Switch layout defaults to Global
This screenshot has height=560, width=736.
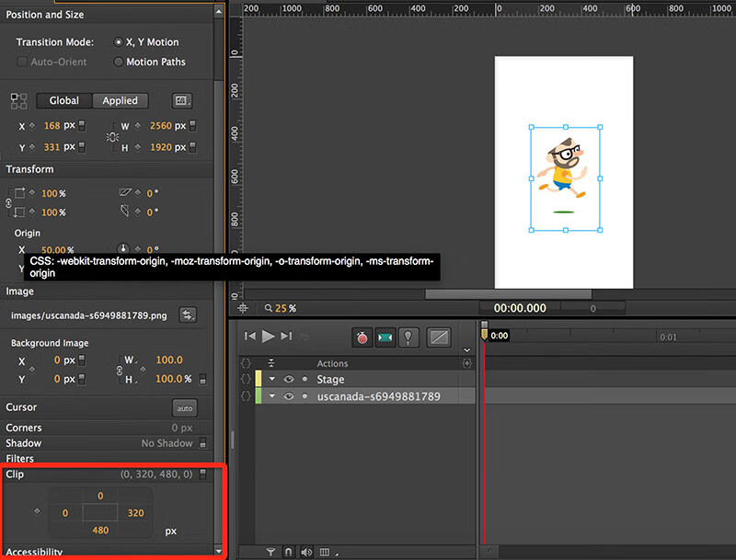(x=64, y=100)
